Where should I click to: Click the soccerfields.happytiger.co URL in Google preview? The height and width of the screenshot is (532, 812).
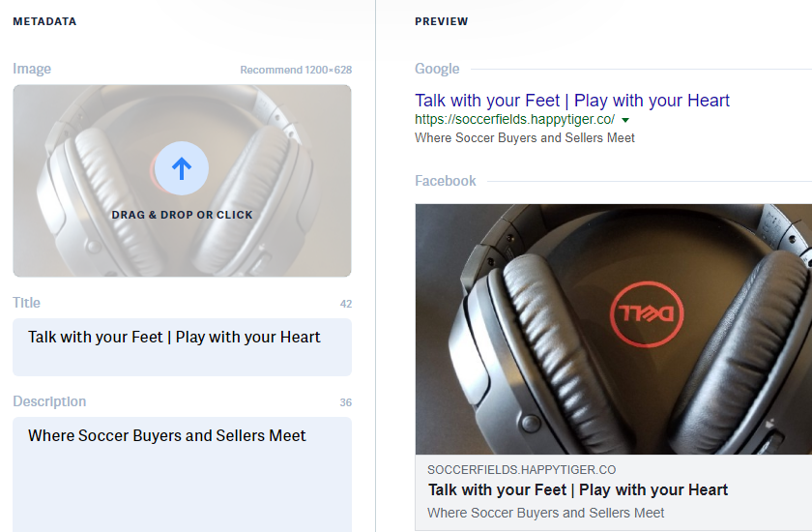(514, 120)
